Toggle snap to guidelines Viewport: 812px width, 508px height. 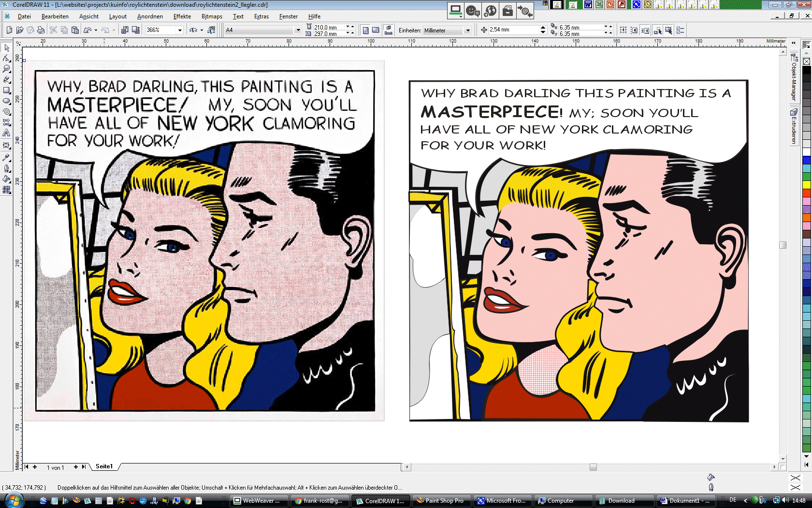click(x=634, y=30)
